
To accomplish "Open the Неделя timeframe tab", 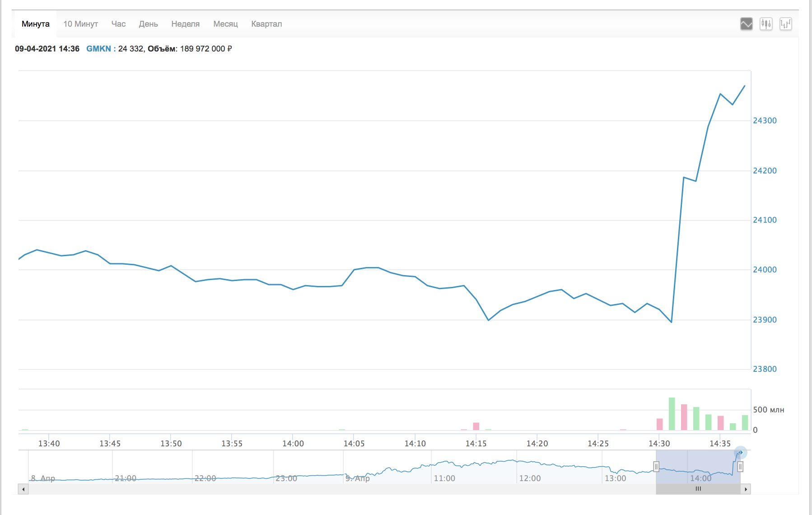I will tap(185, 24).
